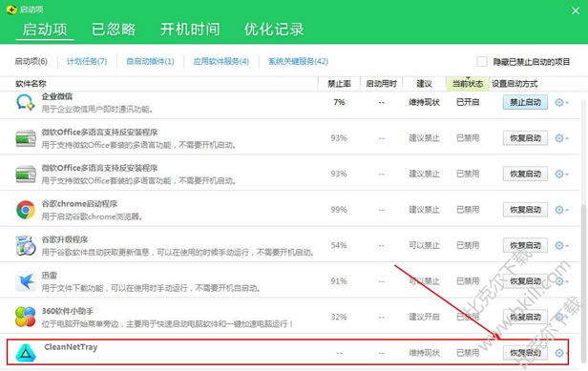Select the 企业微信 item name
Image resolution: width=588 pixels, height=371 pixels.
click(57, 96)
